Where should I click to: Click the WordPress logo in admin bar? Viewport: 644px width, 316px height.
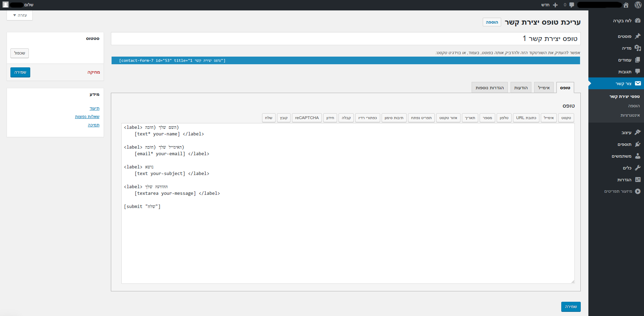tap(638, 5)
